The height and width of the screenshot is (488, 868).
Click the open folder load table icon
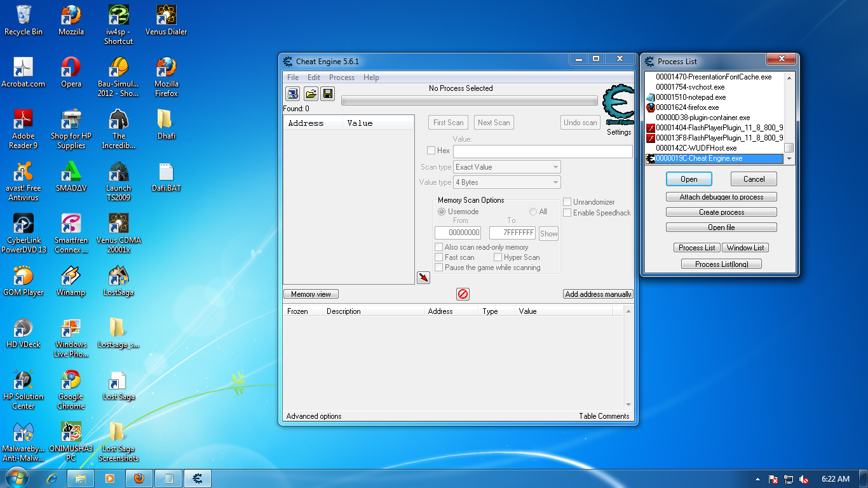(x=310, y=94)
